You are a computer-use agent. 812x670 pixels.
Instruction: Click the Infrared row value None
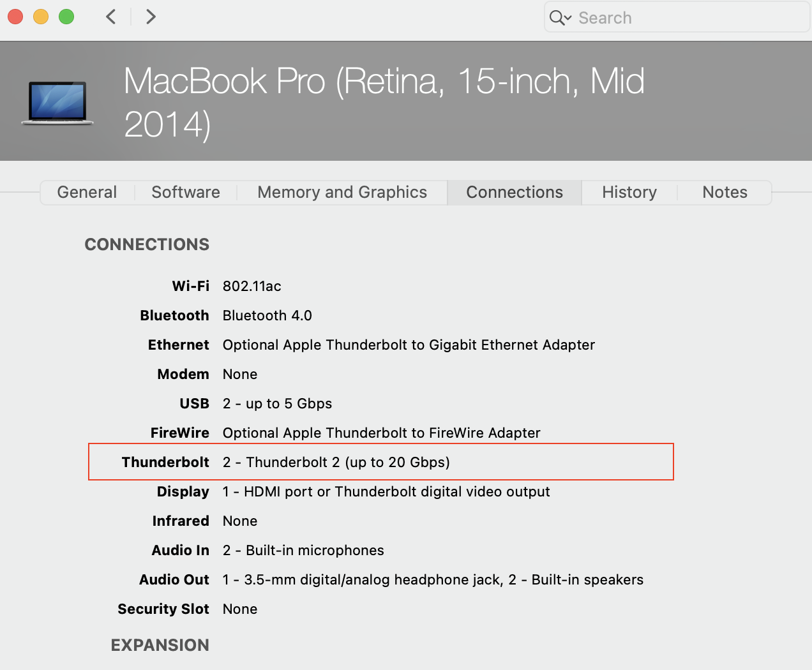point(240,521)
